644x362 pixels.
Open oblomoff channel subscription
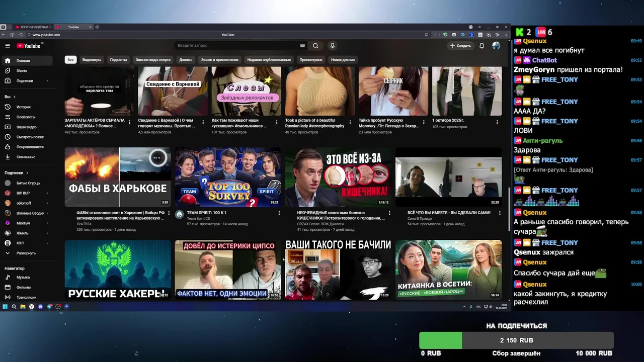point(27,203)
